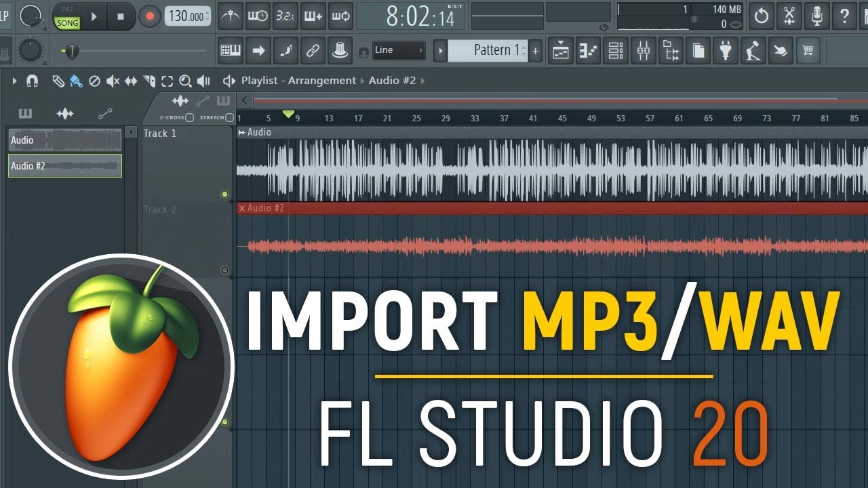Switch to PAT pattern mode
The image size is (868, 488).
click(67, 9)
